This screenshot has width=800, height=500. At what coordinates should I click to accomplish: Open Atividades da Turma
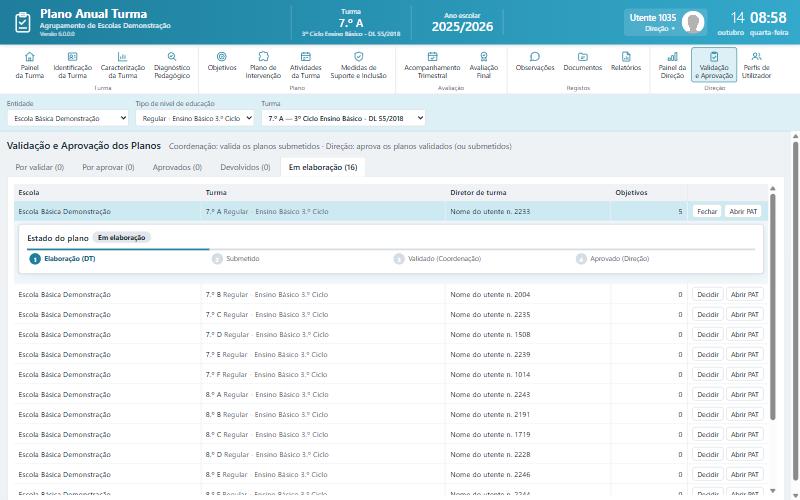tap(306, 65)
